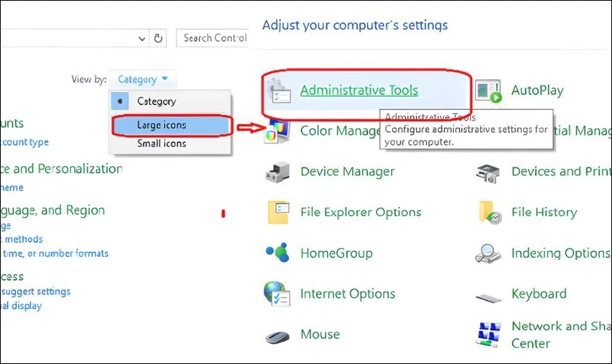Choose Small icons from the view menu
Viewport: 612px width, 364px height.
click(x=161, y=143)
